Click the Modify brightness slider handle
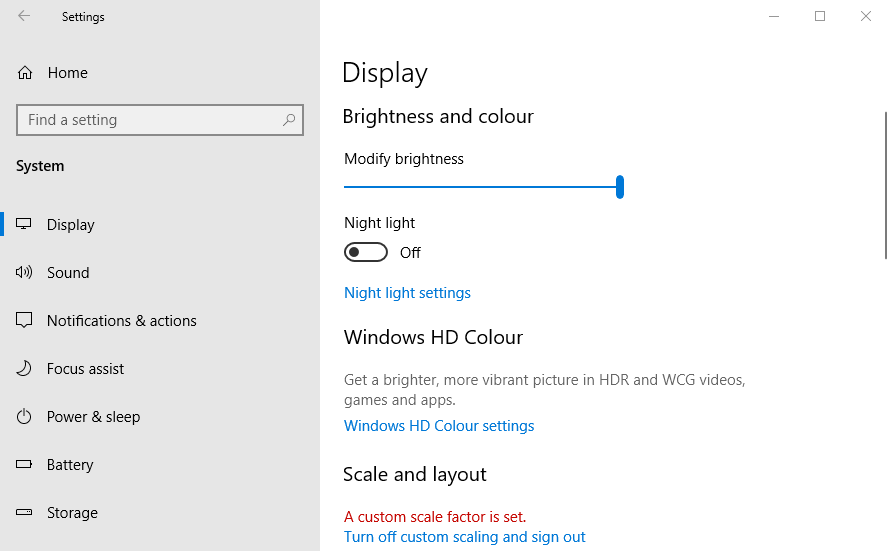This screenshot has height=551, width=889. pyautogui.click(x=620, y=187)
